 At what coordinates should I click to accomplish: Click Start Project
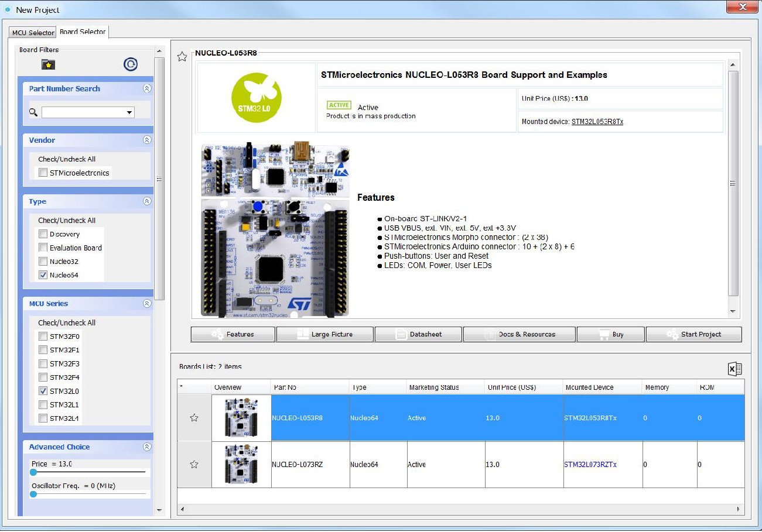pyautogui.click(x=694, y=334)
